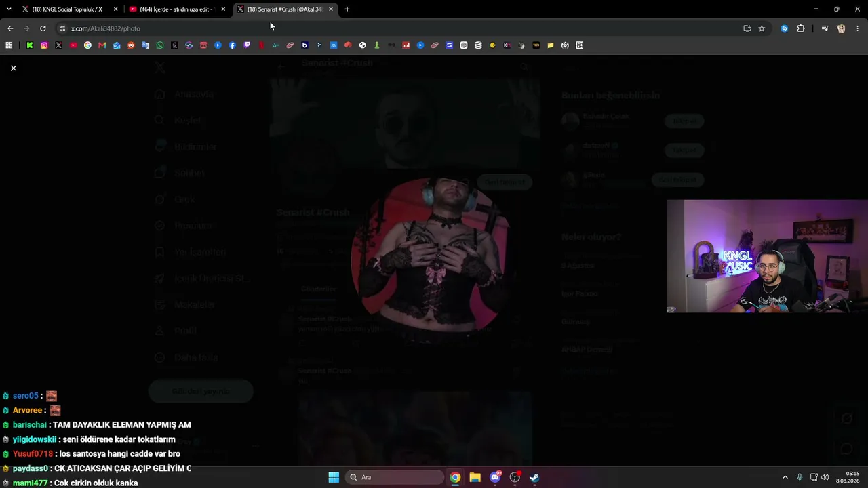868x488 pixels.
Task: Open the Gmail bookmark
Action: (102, 45)
